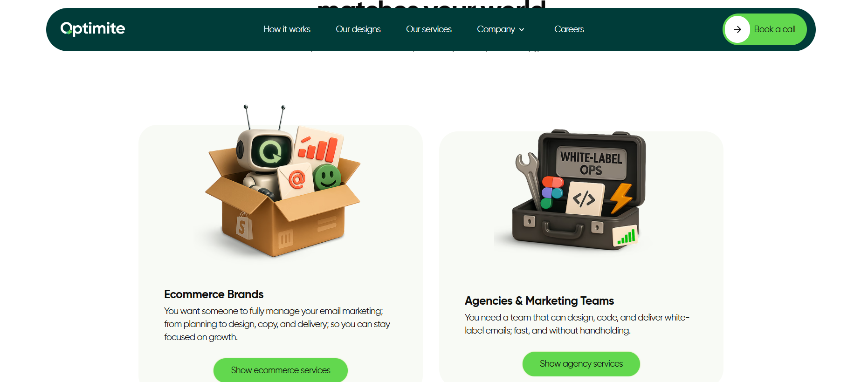
Task: Click Show ecommerce services button
Action: point(281,370)
